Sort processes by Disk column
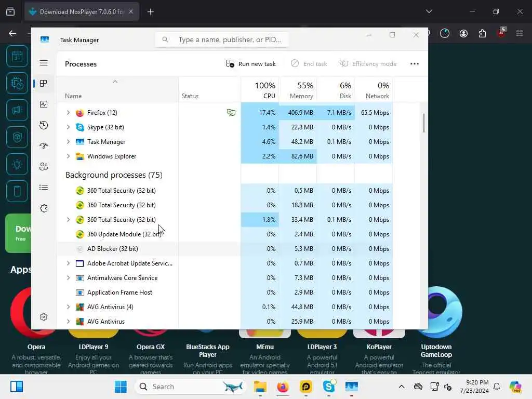532x399 pixels. (x=336, y=90)
